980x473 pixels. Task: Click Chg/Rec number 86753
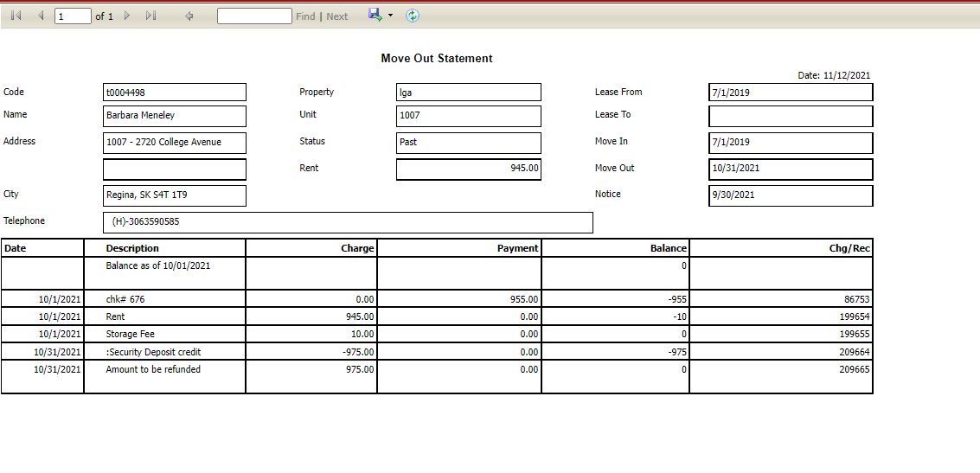(856, 299)
